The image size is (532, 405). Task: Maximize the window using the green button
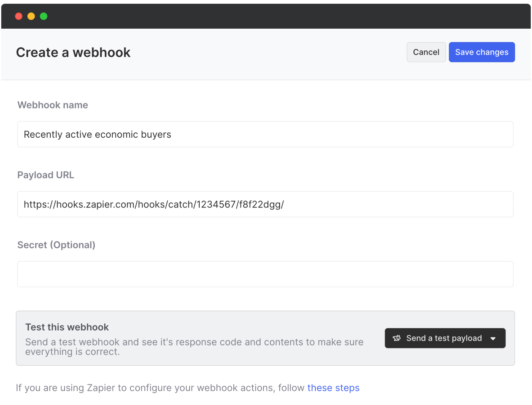tap(44, 16)
